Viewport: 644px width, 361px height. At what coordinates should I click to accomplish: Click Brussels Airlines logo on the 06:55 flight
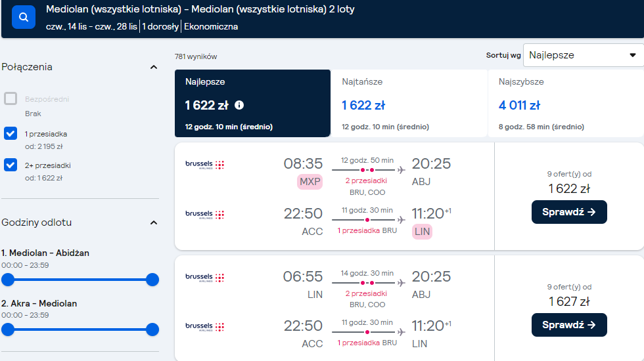(x=204, y=277)
